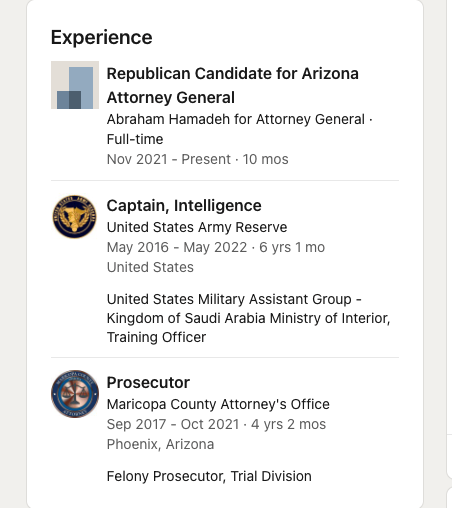Click the Saudi Arabia Ministry of Interior description

tap(248, 318)
